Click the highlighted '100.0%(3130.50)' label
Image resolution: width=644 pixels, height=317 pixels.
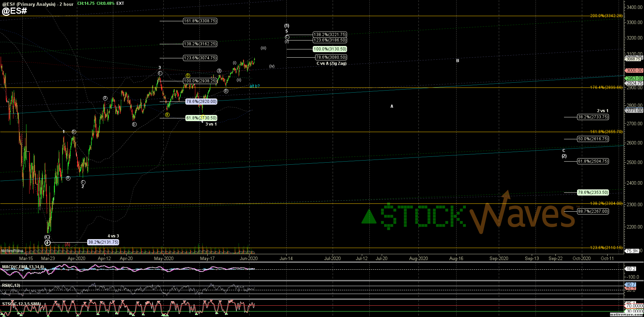pyautogui.click(x=330, y=49)
